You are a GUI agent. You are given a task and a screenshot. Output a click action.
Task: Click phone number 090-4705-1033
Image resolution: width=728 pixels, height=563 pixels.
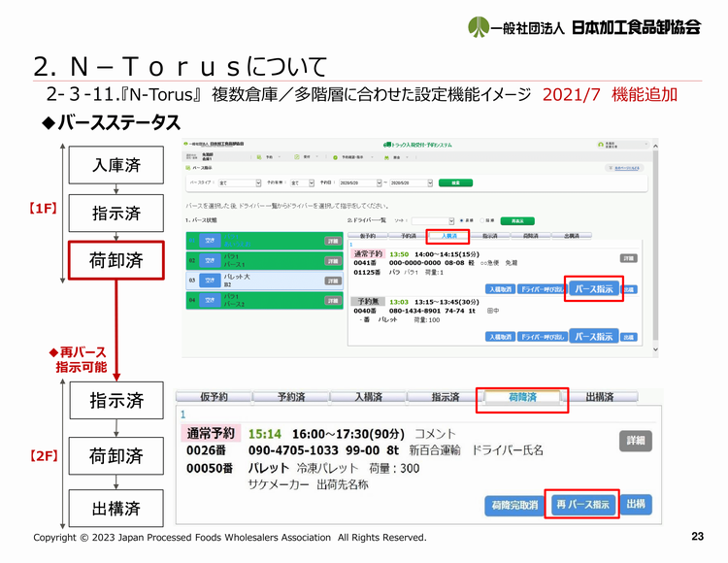(x=293, y=450)
